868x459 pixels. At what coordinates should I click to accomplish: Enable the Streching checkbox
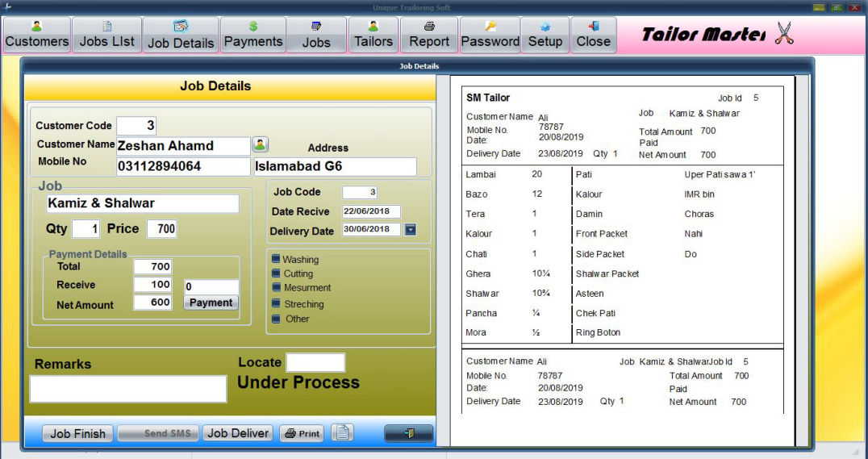[x=276, y=303]
